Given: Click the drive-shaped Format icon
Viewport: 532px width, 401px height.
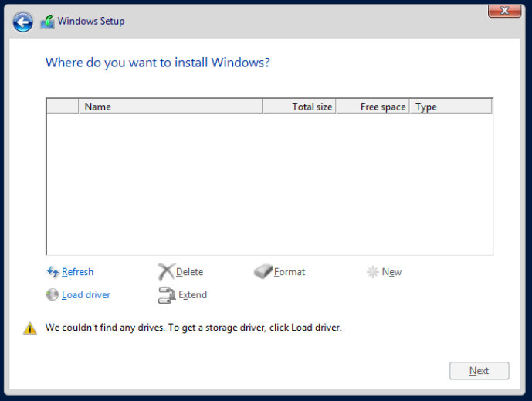Looking at the screenshot, I should (263, 272).
